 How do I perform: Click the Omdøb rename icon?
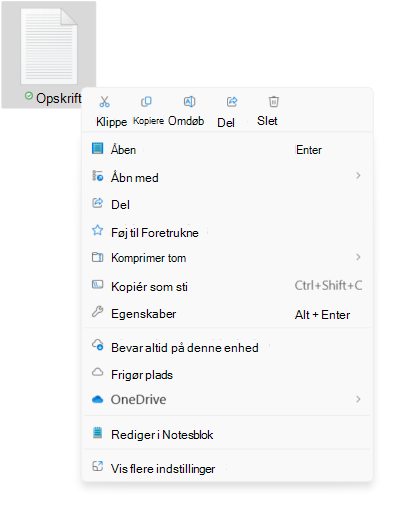click(x=190, y=101)
